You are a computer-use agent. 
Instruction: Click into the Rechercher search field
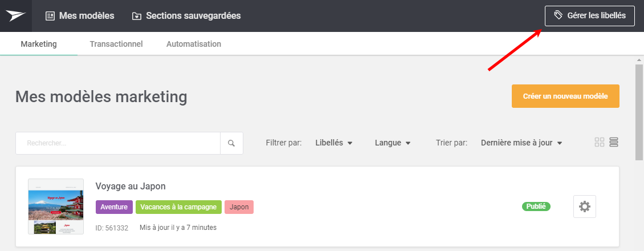[118, 143]
